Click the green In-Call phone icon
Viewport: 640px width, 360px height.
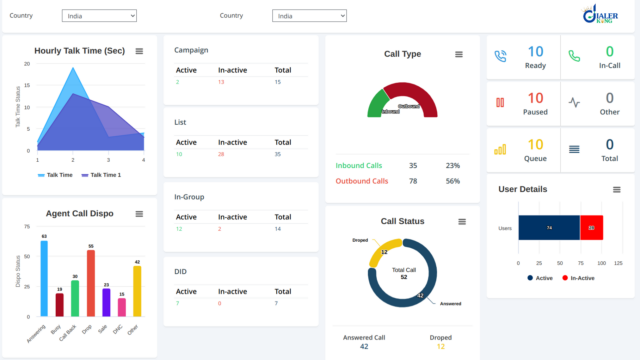click(x=574, y=56)
